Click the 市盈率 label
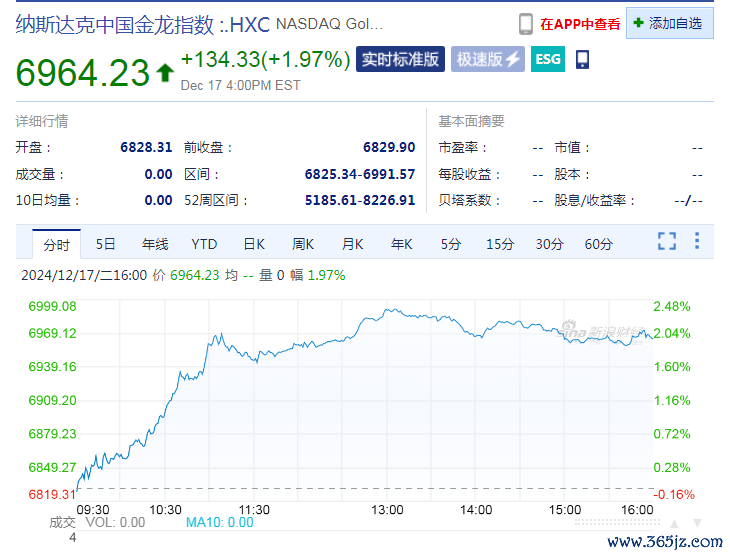730x557 pixels. click(x=463, y=148)
